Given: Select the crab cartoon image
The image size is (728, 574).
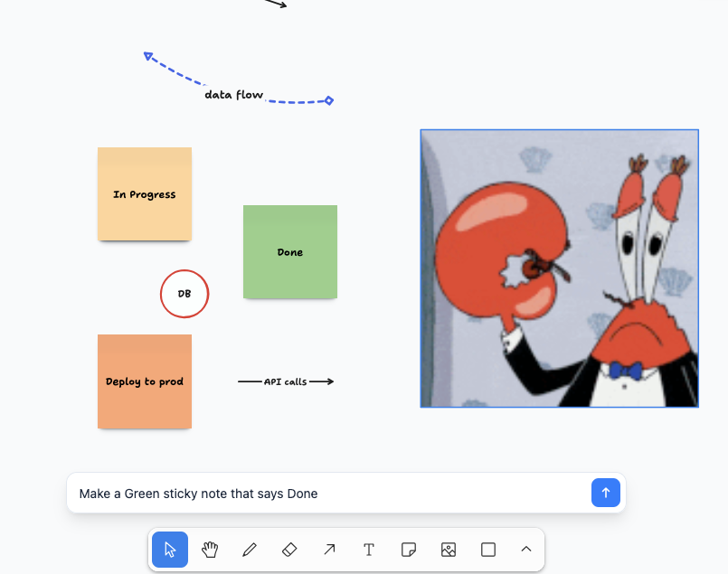Looking at the screenshot, I should pos(560,268).
